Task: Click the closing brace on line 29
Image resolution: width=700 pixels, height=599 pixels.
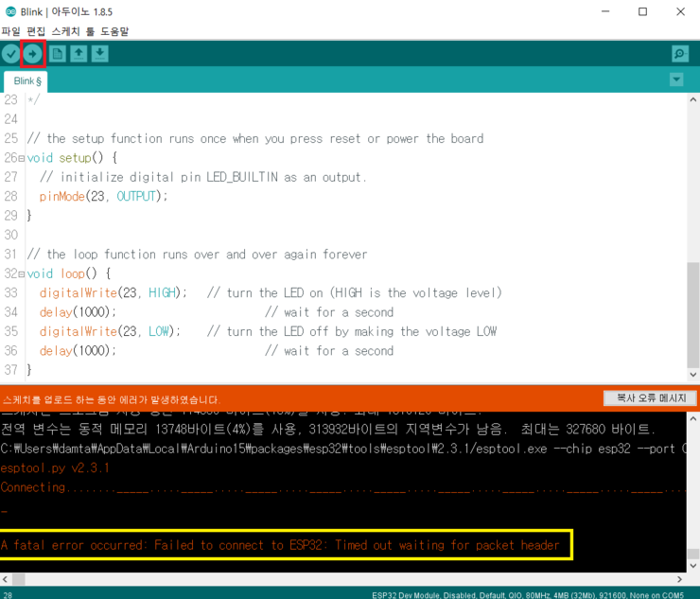Action: coord(29,216)
